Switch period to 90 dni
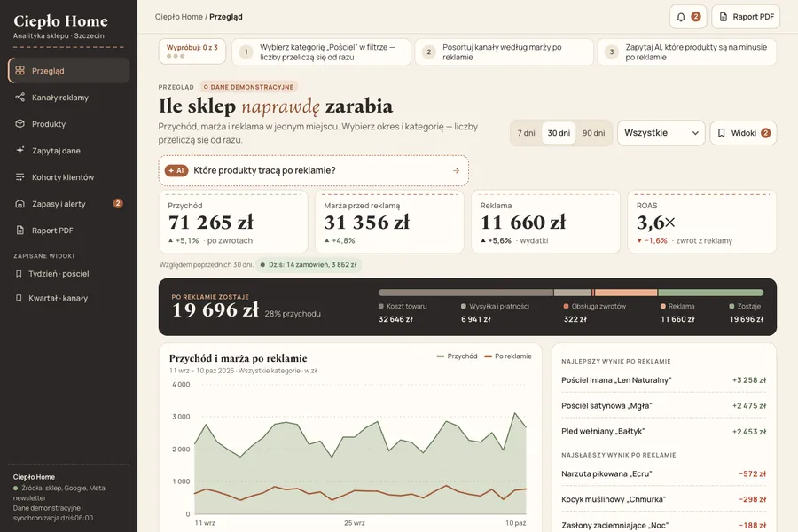Image resolution: width=798 pixels, height=532 pixels. pyautogui.click(x=593, y=133)
